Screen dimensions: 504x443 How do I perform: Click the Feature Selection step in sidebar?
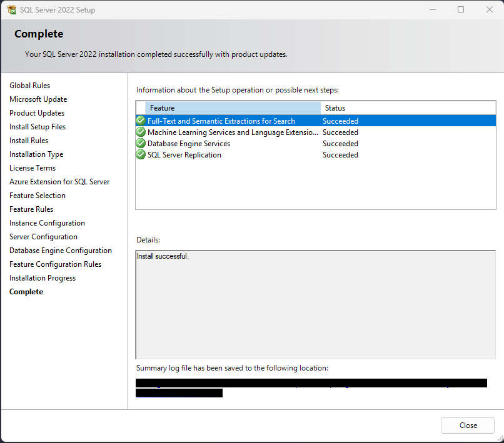tap(38, 196)
